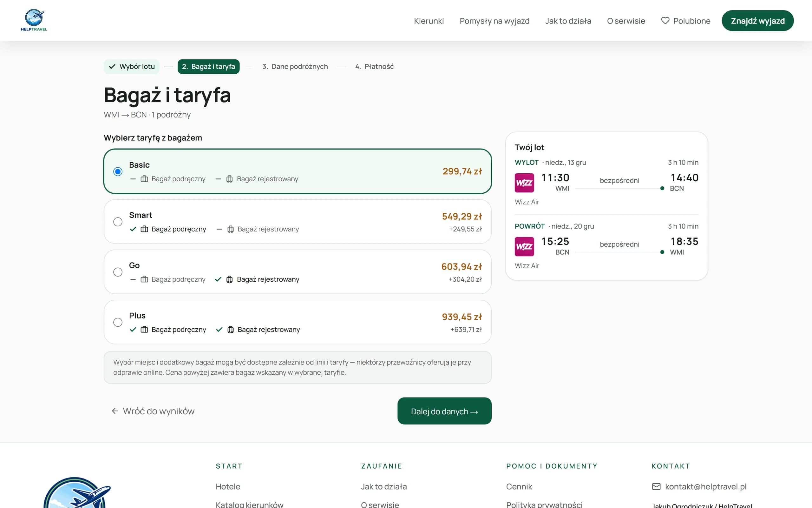Screen dimensions: 812x508
Task: Click WMI → BCN route subtitle
Action: (x=147, y=115)
